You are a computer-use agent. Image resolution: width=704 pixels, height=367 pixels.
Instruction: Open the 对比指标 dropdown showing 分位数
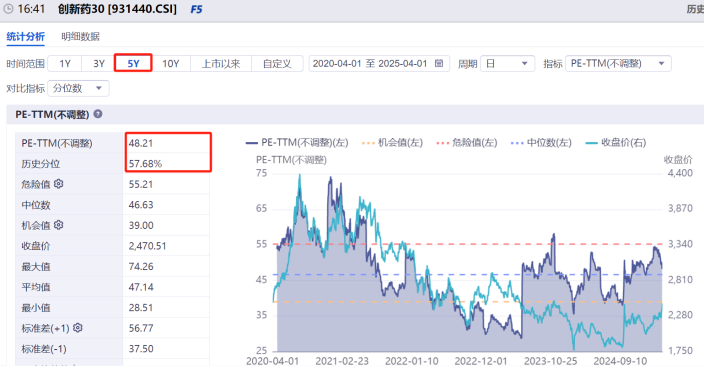(78, 88)
